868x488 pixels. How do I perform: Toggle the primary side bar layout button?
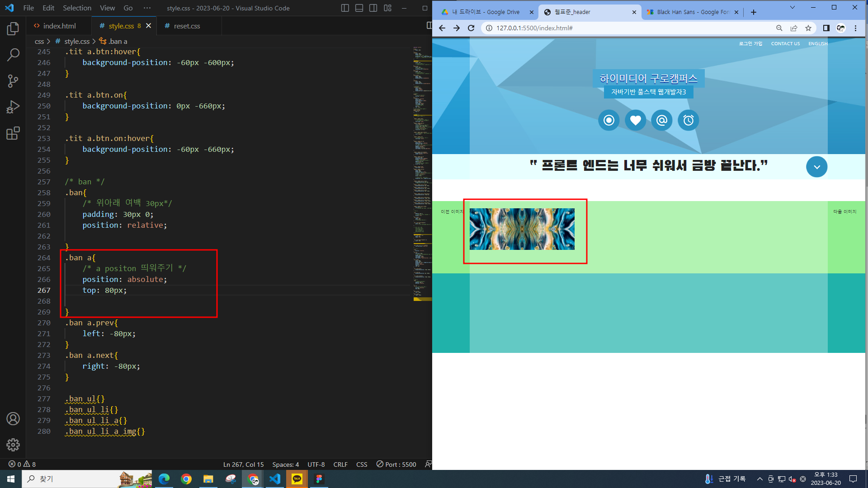pyautogui.click(x=345, y=8)
